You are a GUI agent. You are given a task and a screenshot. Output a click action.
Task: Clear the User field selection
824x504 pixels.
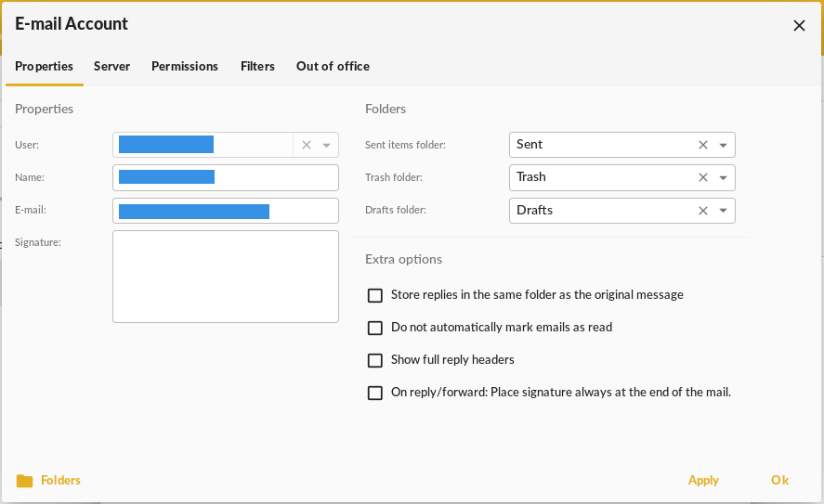[x=307, y=145]
